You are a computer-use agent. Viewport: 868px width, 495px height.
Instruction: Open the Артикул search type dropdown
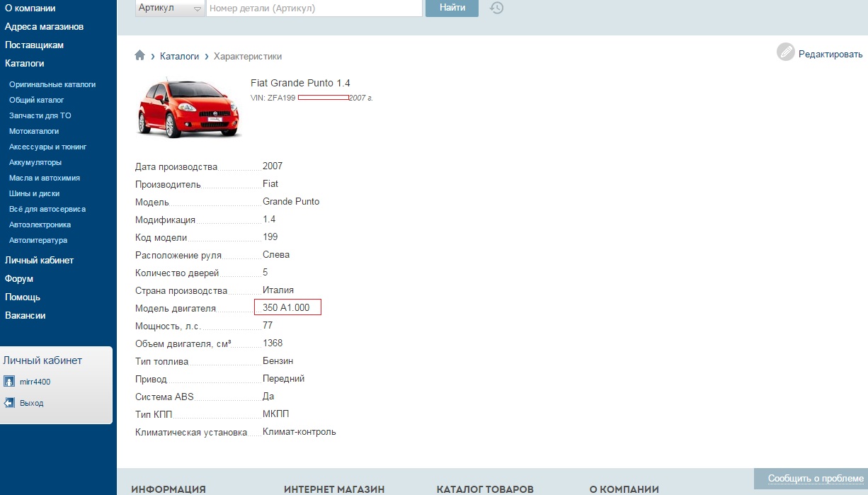tap(170, 8)
